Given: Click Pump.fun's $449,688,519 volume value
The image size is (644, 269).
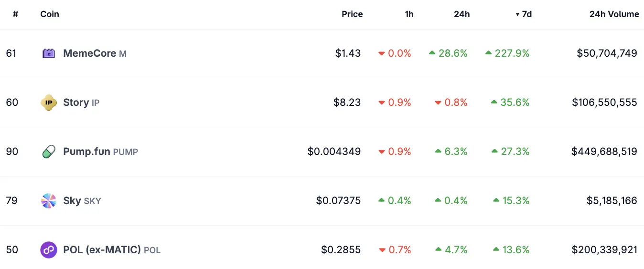Looking at the screenshot, I should [x=604, y=152].
